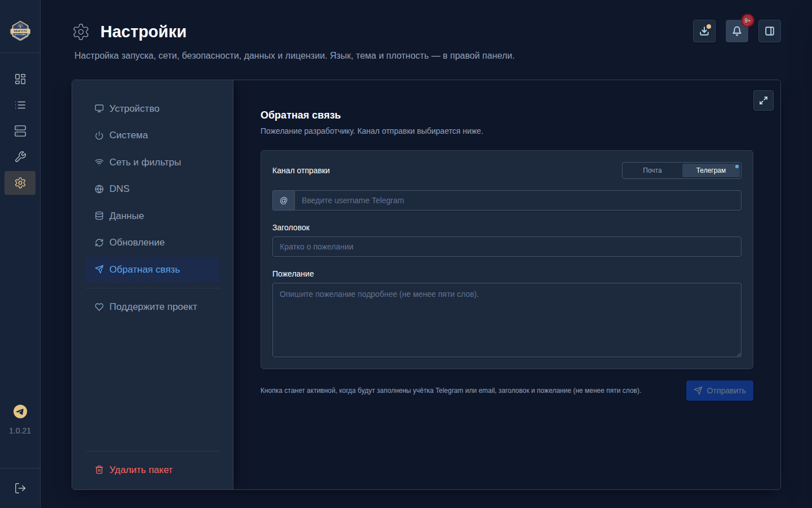Image resolution: width=812 pixels, height=508 pixels.
Task: Click the download updates icon in header
Action: (704, 31)
